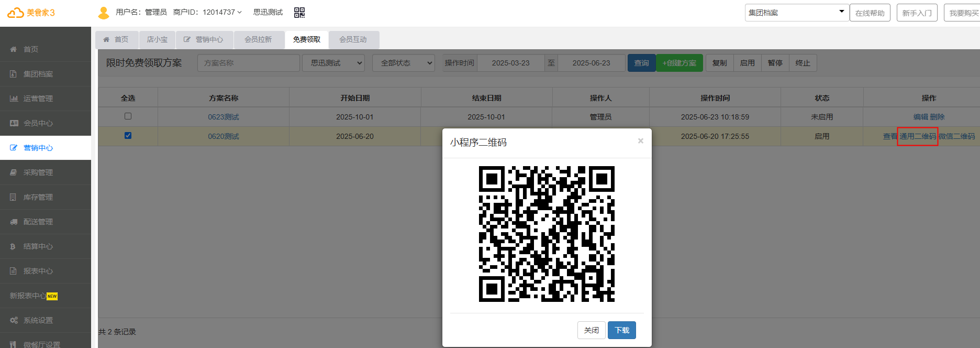
Task: Click the 启用 toolbar button
Action: (x=748, y=63)
